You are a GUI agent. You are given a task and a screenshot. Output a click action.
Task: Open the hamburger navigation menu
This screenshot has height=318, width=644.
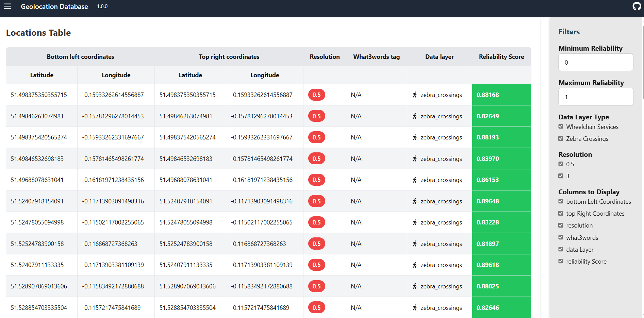(7, 6)
